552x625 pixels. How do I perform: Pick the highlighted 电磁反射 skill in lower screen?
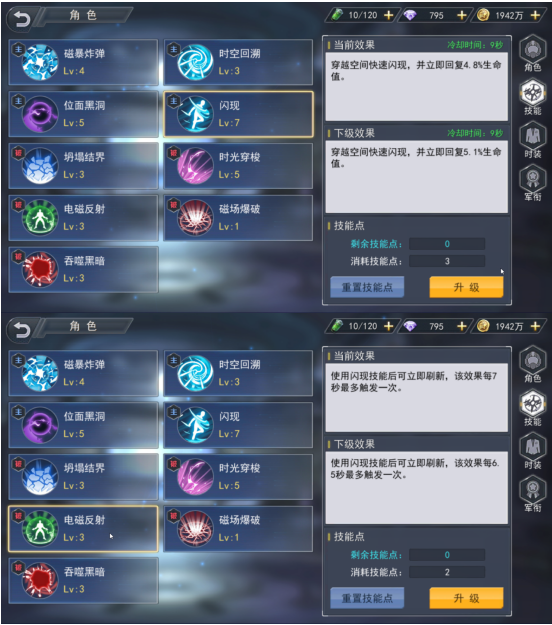coord(83,529)
